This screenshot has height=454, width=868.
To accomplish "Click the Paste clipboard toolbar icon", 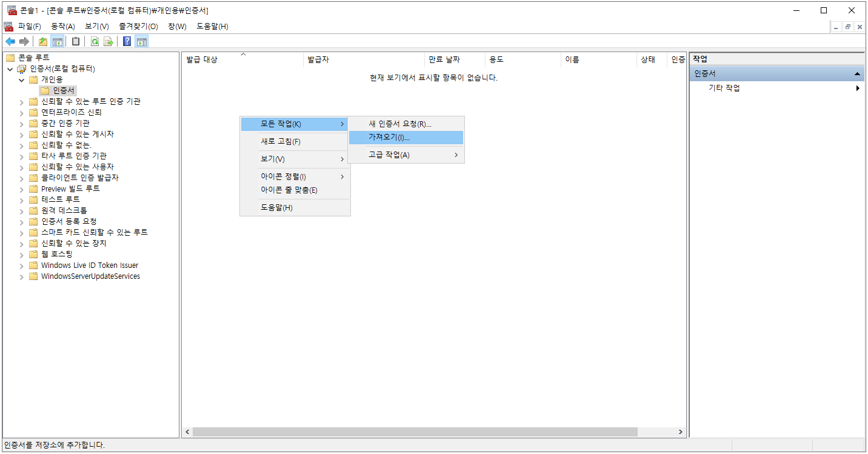I will [76, 41].
